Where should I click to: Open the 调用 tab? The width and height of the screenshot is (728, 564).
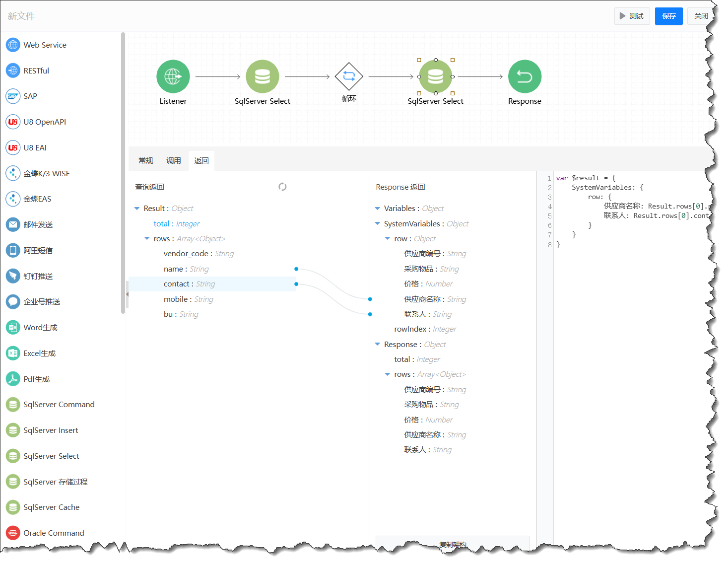(173, 161)
